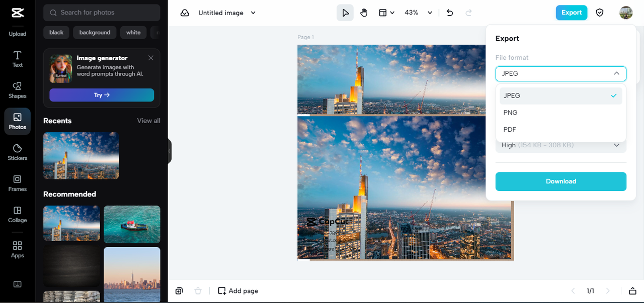
Task: Click the delete page trash icon
Action: pyautogui.click(x=198, y=291)
